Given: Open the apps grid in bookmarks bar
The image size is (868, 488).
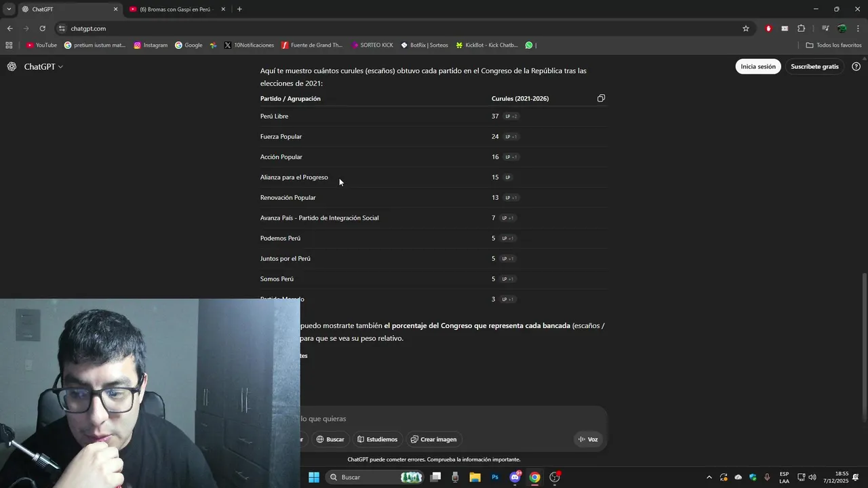Looking at the screenshot, I should pyautogui.click(x=9, y=45).
